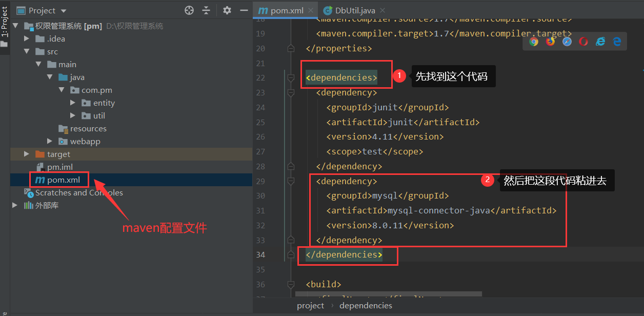The width and height of the screenshot is (644, 316).
Task: Expand the .idea folder
Action: 27,38
